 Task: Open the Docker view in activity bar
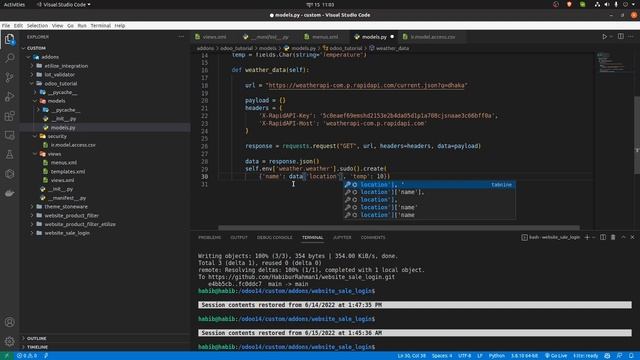click(x=9, y=193)
